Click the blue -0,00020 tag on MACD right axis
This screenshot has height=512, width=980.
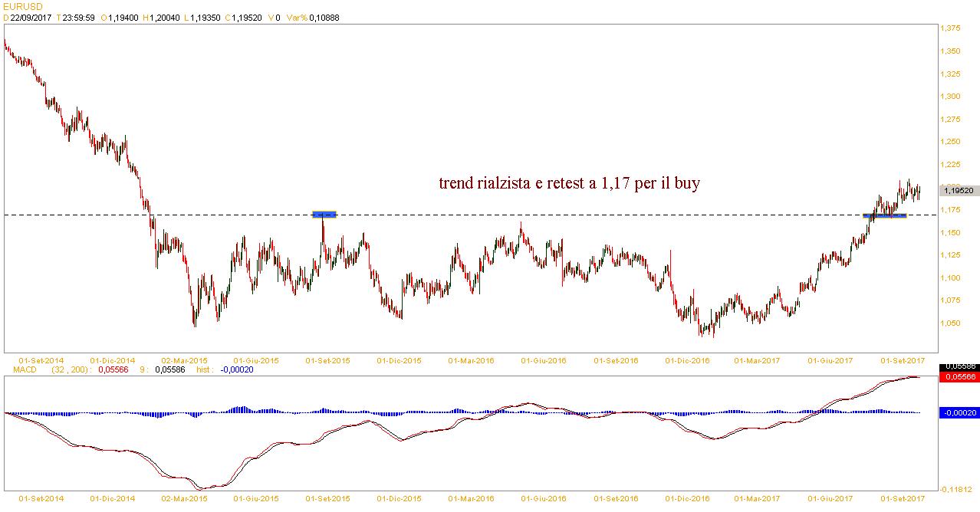[959, 412]
